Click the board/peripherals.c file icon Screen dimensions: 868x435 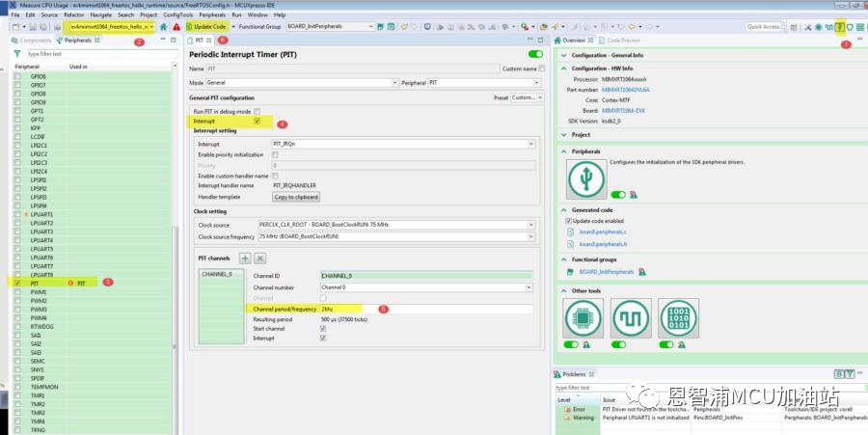pyautogui.click(x=570, y=231)
